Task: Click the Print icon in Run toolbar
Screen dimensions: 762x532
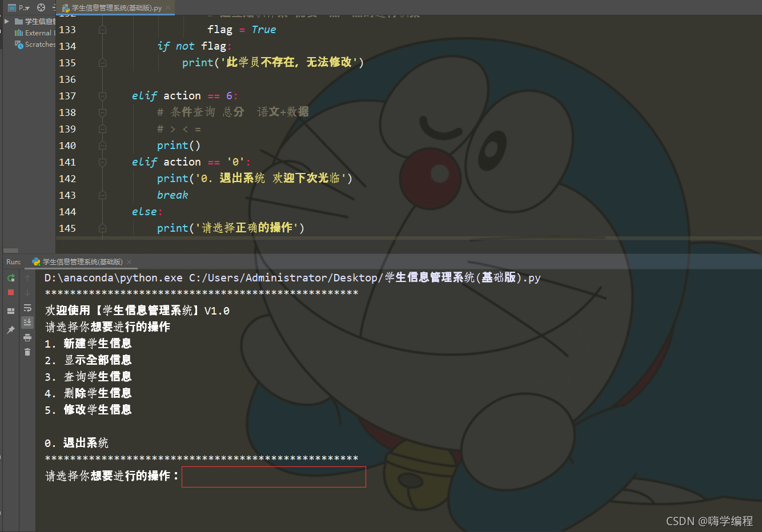Action: point(27,338)
